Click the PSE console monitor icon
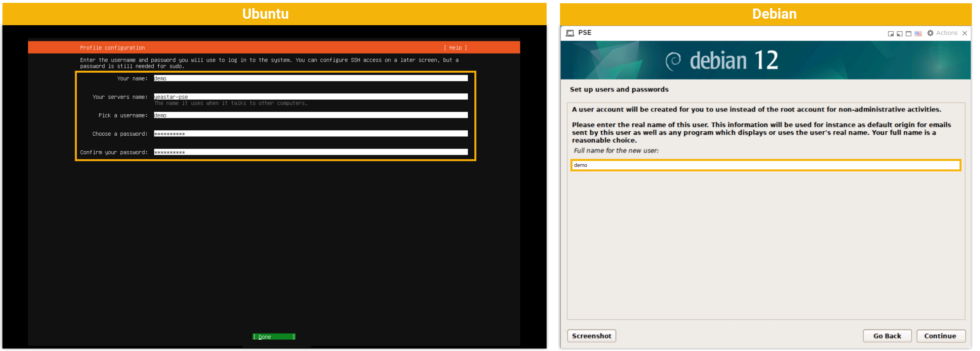Image resolution: width=980 pixels, height=351 pixels. tap(570, 33)
